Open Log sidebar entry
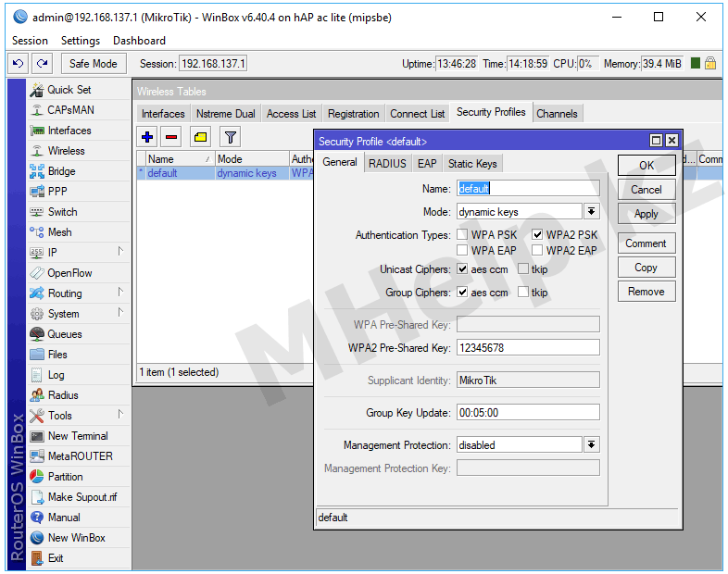 (x=79, y=375)
